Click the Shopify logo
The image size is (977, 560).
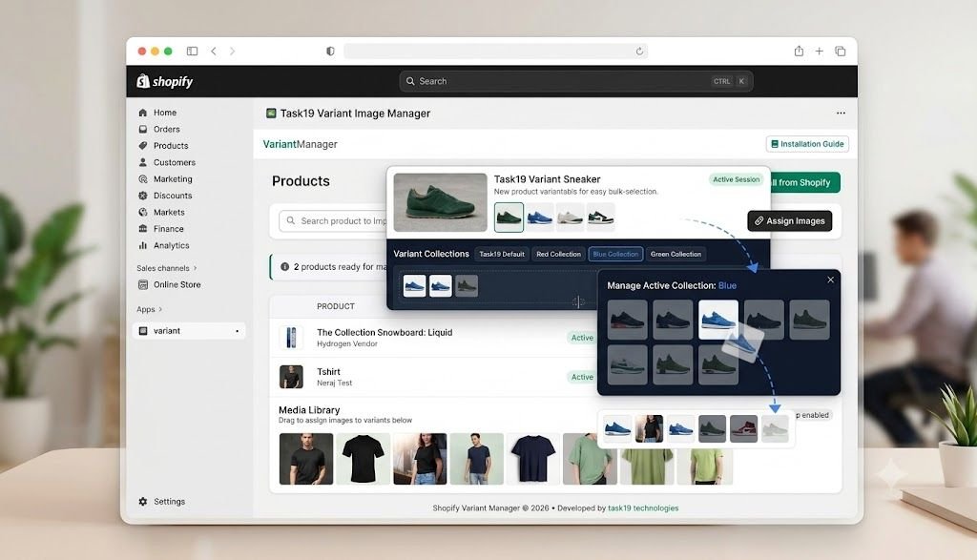(x=164, y=81)
